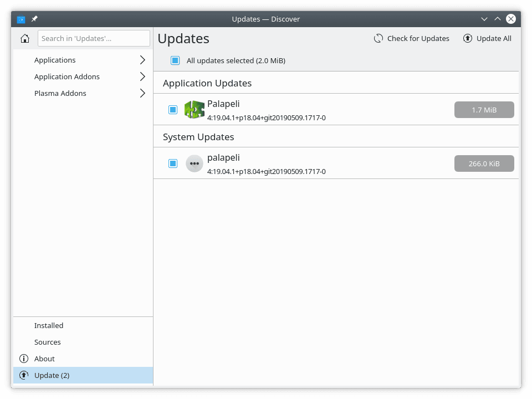Image resolution: width=532 pixels, height=399 pixels.
Task: Click the Check for Updates refresh icon
Action: 378,38
